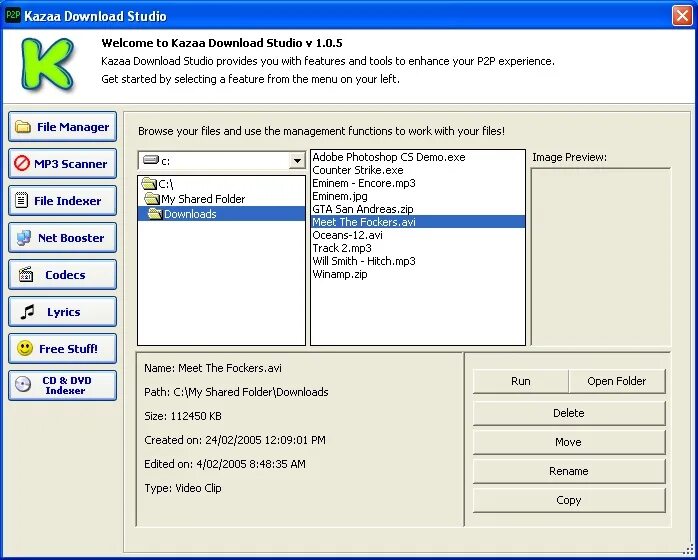698x560 pixels.
Task: Click the 'Type: Video Clip' detail line
Action: [183, 488]
